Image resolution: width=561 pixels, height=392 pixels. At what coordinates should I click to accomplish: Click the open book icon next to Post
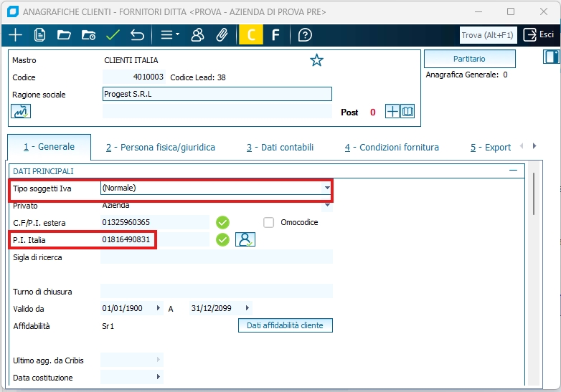pyautogui.click(x=407, y=112)
